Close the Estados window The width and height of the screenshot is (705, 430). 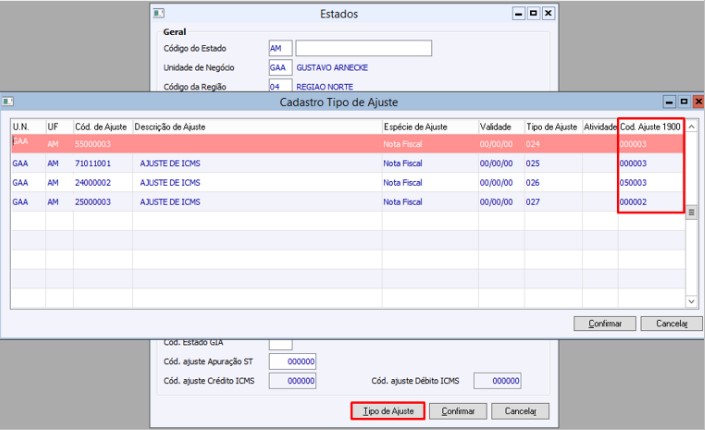(x=548, y=13)
